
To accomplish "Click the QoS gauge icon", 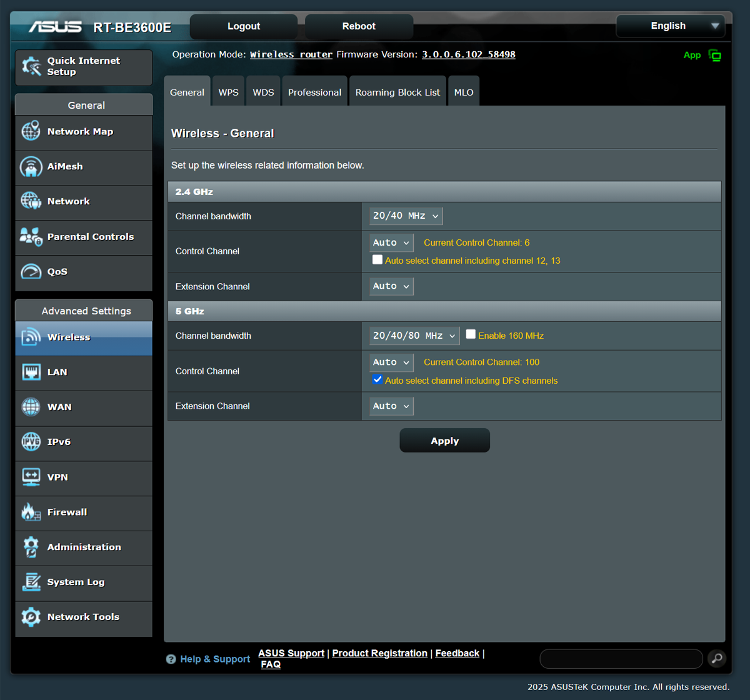I will point(31,272).
